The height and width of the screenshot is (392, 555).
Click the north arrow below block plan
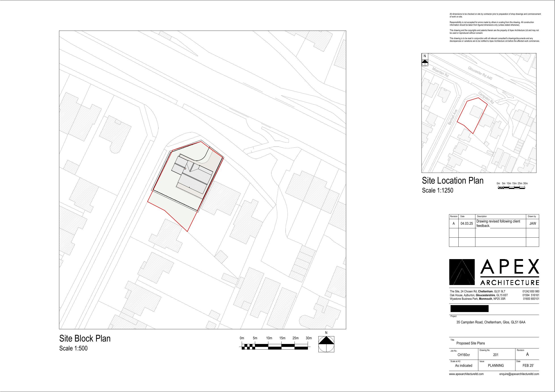326,344
